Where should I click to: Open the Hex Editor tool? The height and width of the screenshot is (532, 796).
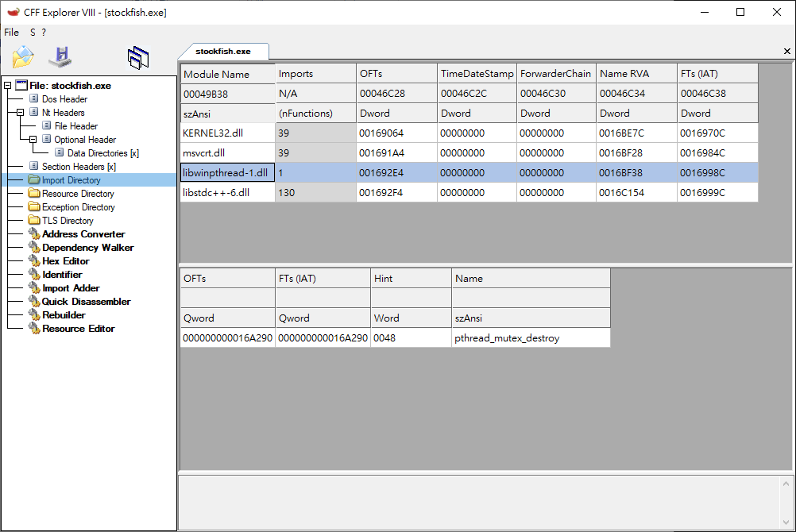(65, 261)
